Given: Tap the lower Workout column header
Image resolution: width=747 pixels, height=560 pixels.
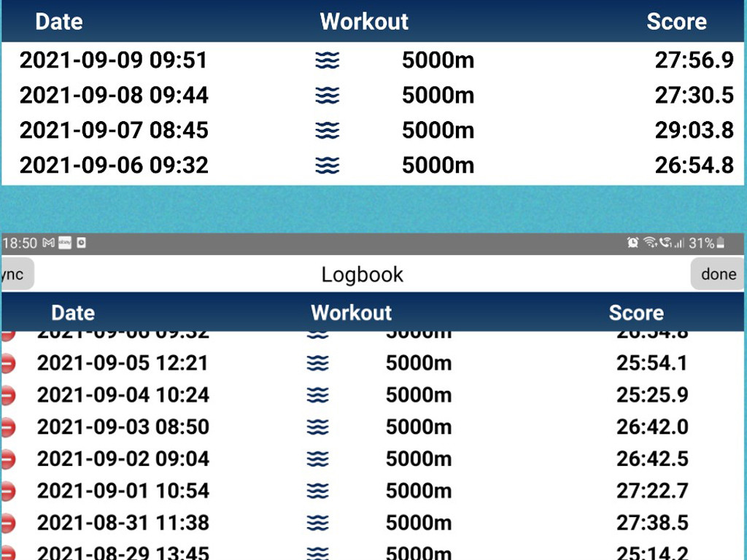Looking at the screenshot, I should pyautogui.click(x=351, y=313).
